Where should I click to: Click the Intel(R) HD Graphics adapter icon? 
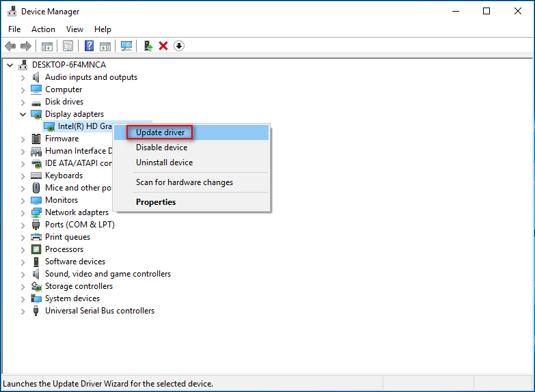pos(49,126)
